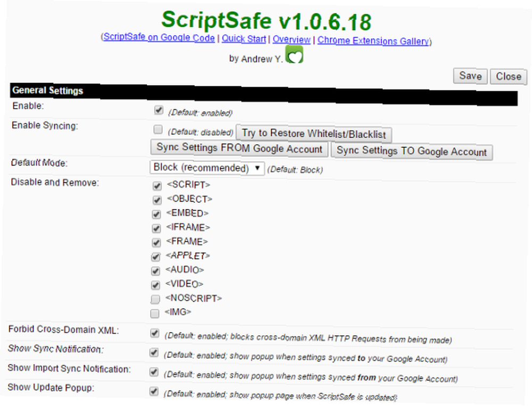The height and width of the screenshot is (406, 532).
Task: Check the <IMG> checkbox
Action: [x=155, y=313]
